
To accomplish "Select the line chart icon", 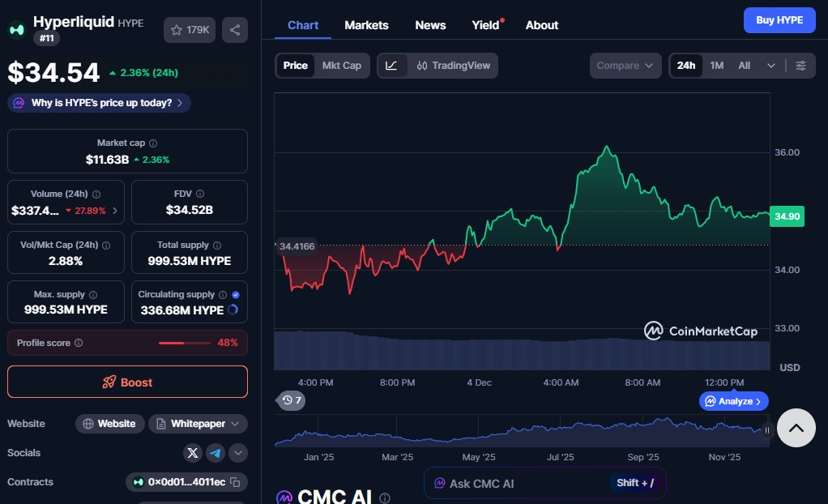I will (391, 66).
